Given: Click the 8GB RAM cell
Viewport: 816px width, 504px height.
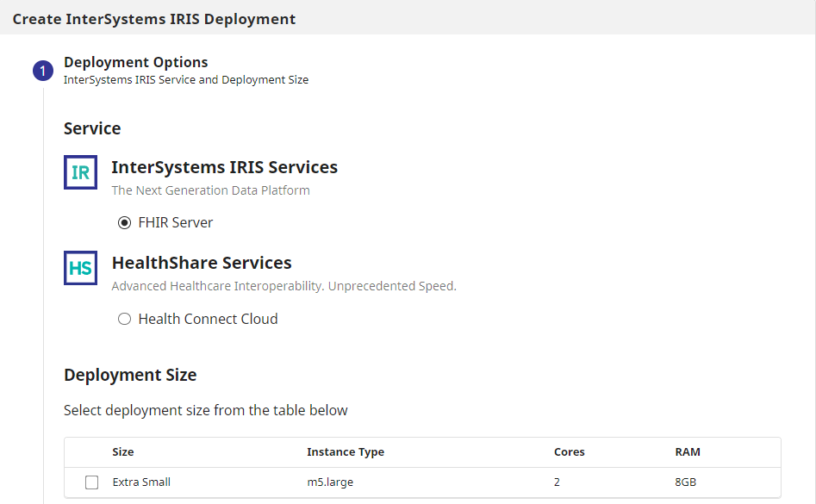Looking at the screenshot, I should point(685,482).
